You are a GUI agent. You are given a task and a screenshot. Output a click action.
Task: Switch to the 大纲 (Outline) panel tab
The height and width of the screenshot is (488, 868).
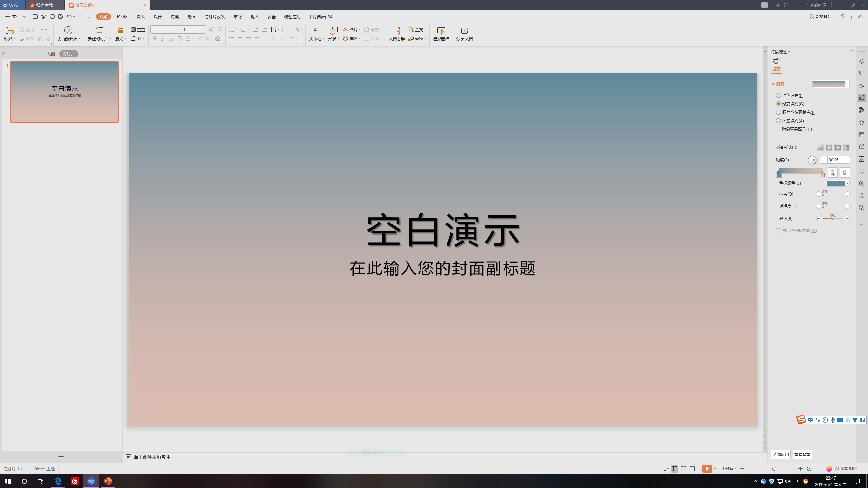click(x=51, y=54)
